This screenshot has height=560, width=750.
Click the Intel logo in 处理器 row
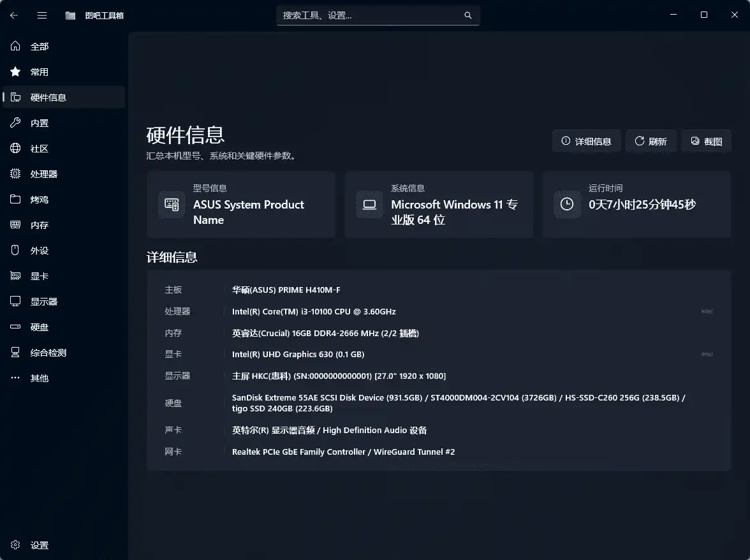click(707, 311)
